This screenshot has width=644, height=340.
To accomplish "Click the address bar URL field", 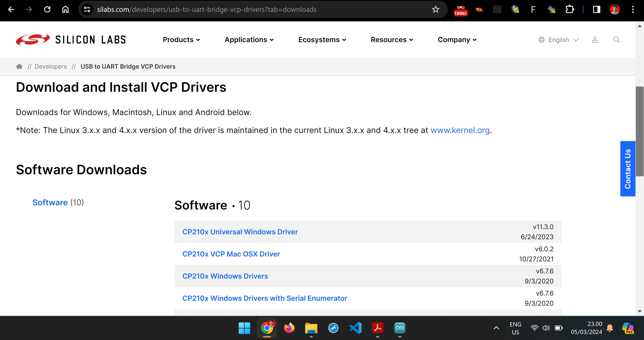I will 260,10.
